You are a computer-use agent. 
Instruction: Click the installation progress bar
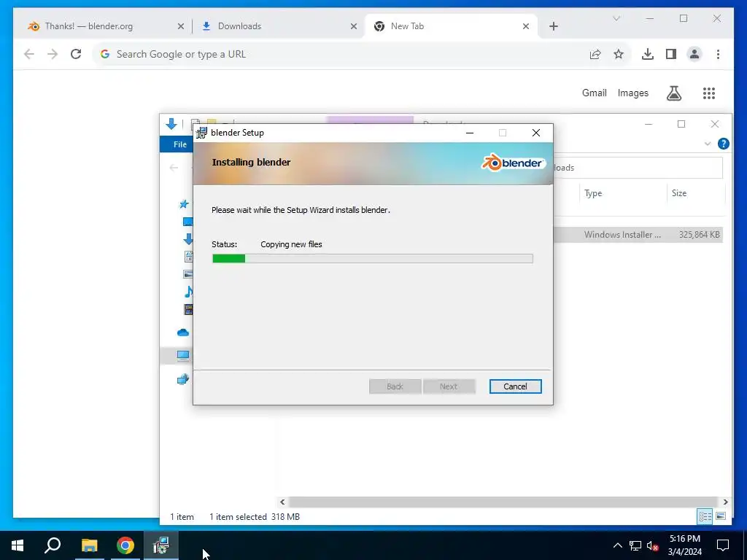tap(373, 259)
